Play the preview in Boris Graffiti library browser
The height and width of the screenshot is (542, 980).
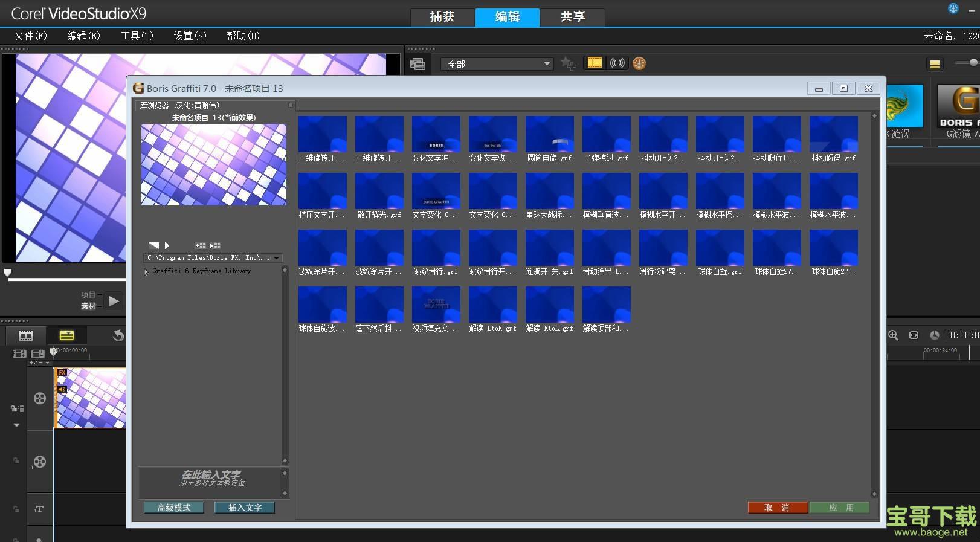[167, 245]
